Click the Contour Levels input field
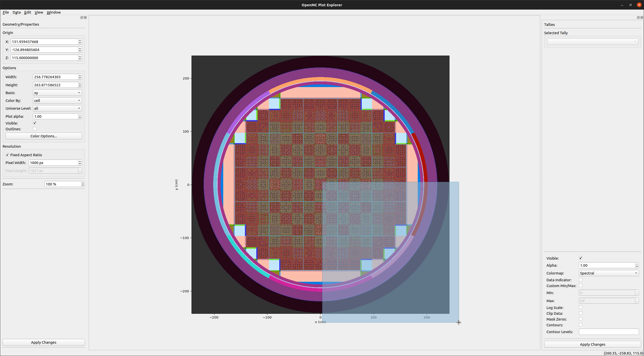The width and height of the screenshot is (644, 356). click(x=608, y=332)
